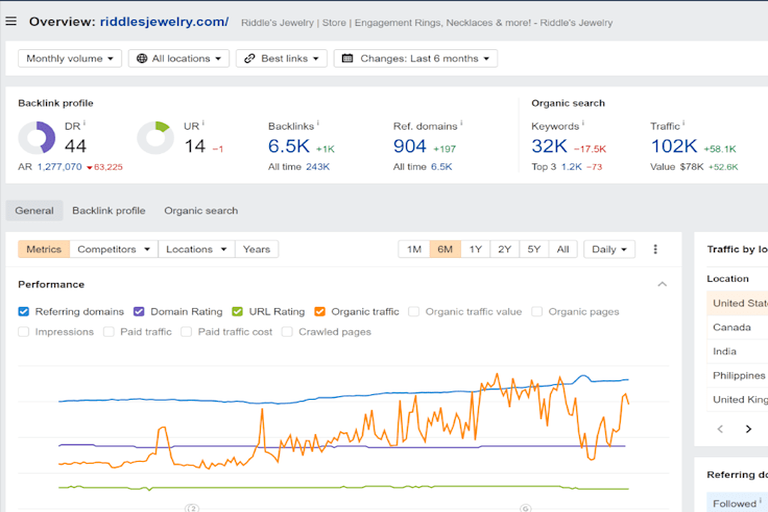
Task: Click the purple DR donut chart
Action: 37,138
